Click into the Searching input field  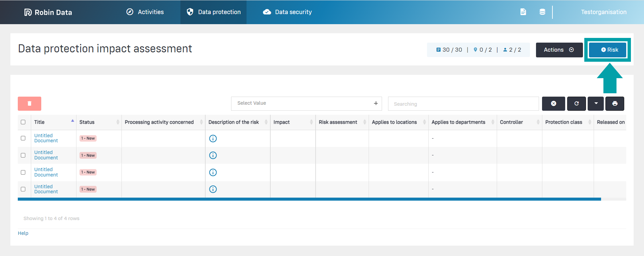point(463,104)
